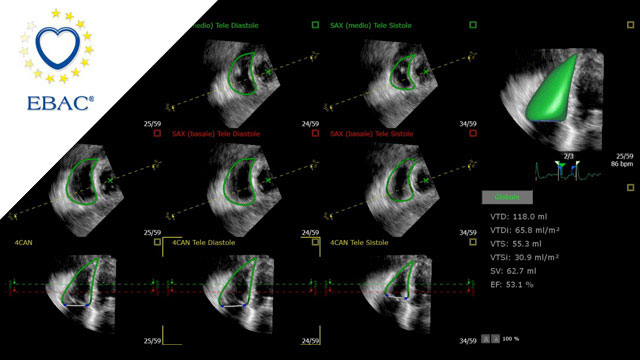Screen dimensions: 640x360
Task: Toggle the green square of SAX (medio) Tele Diastole
Action: 315,25
